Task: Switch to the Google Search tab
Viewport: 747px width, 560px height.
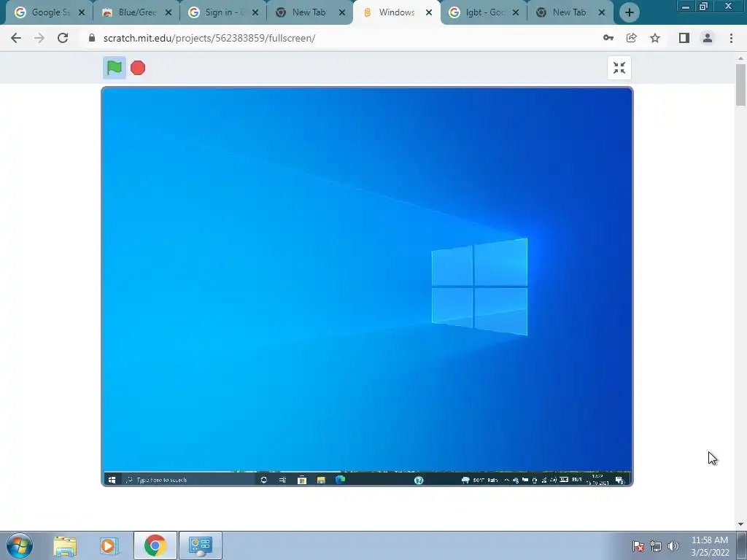Action: [50, 12]
